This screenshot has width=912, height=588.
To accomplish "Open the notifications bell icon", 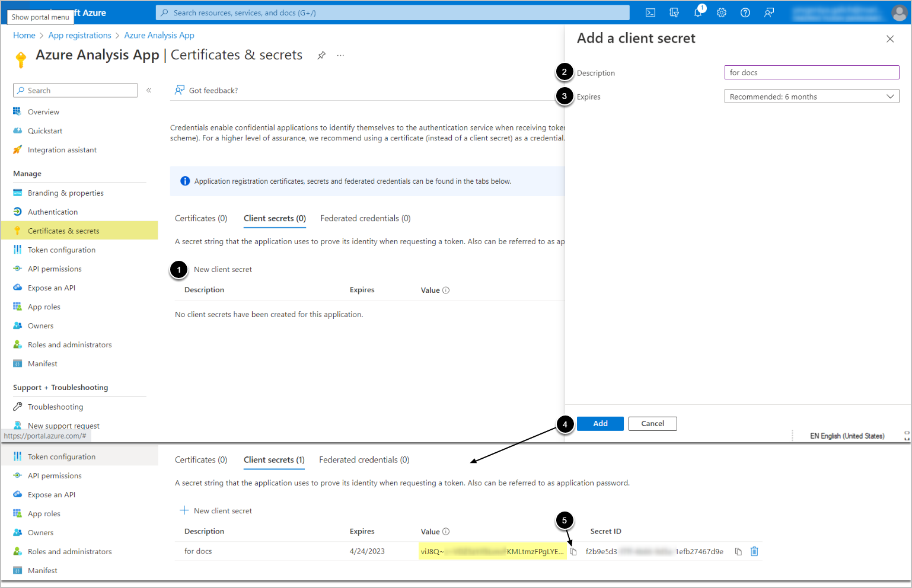I will pyautogui.click(x=698, y=12).
